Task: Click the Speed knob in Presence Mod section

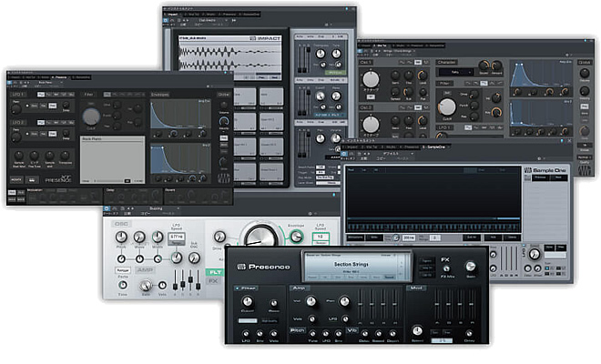Action: click(x=417, y=330)
